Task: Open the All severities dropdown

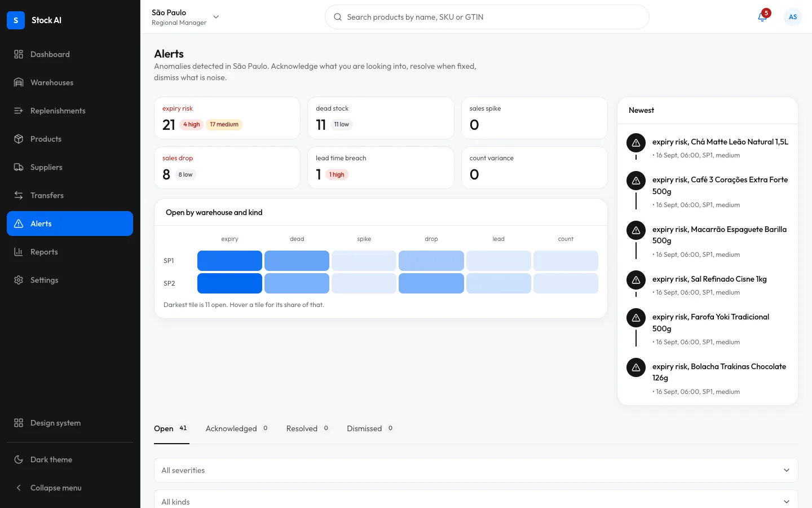Action: coord(476,470)
